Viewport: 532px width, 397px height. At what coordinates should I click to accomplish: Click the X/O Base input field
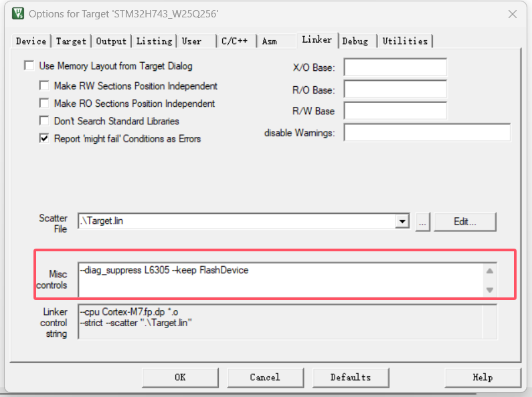[395, 67]
